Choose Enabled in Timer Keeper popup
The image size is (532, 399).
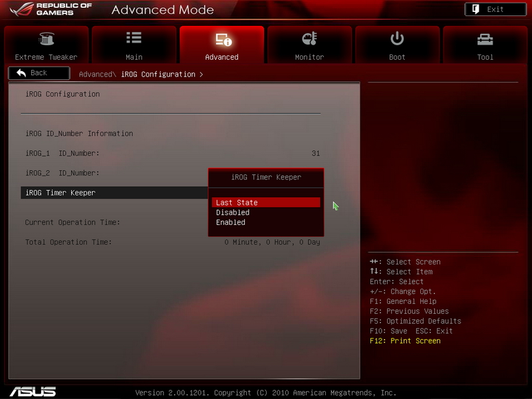(265, 222)
